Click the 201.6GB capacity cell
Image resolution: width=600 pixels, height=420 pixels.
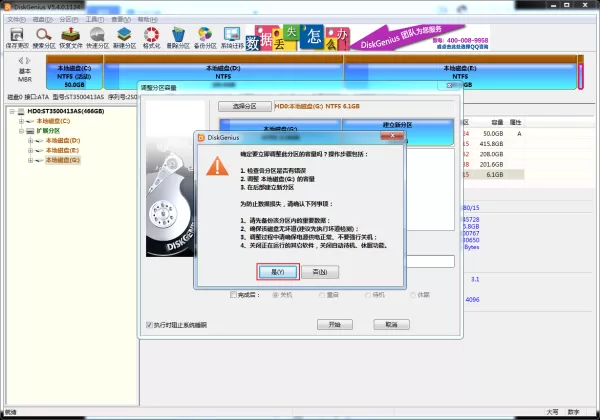click(491, 164)
